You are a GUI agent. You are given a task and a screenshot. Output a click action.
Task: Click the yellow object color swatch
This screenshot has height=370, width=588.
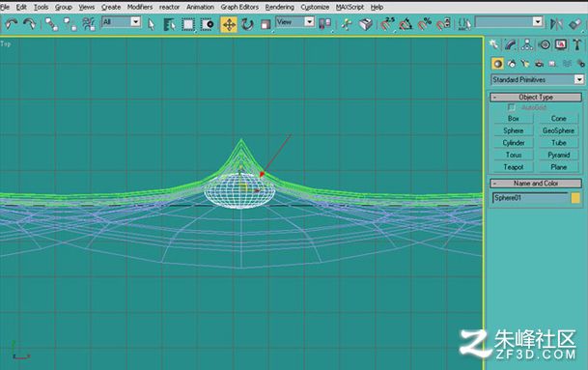(x=575, y=198)
